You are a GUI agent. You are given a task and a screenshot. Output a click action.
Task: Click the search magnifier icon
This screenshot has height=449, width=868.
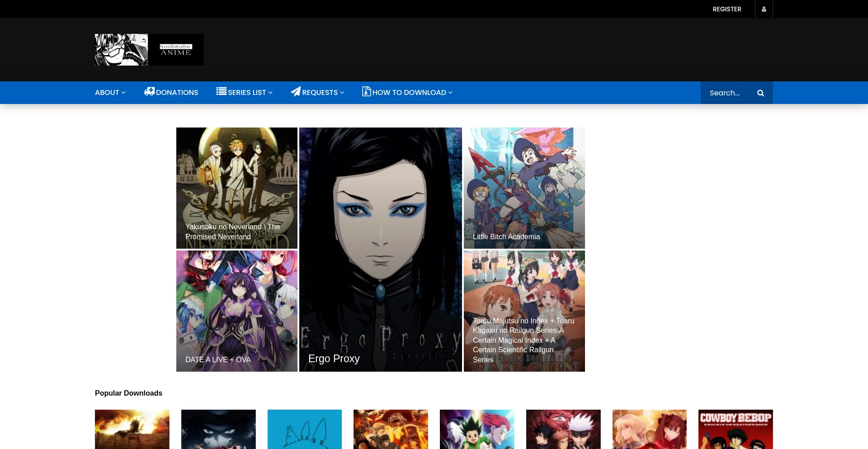pyautogui.click(x=760, y=93)
